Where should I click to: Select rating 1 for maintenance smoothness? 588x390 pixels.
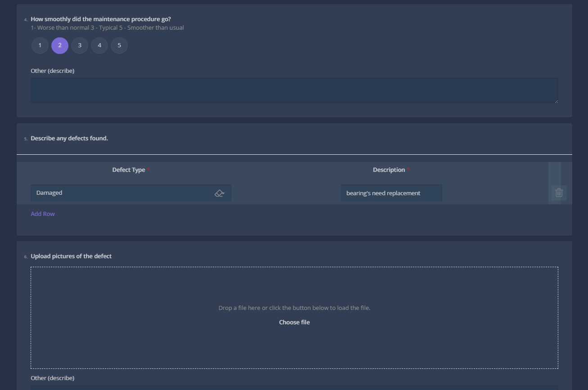(40, 45)
